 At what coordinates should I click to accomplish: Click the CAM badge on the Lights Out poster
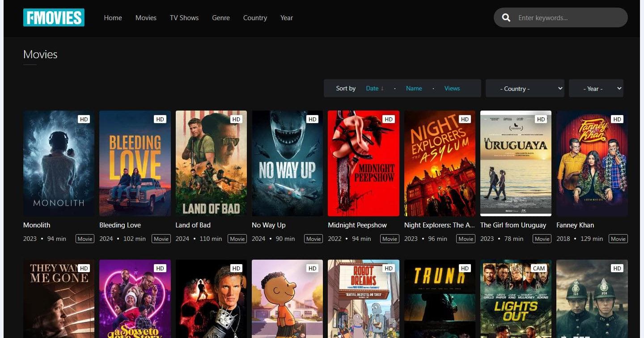point(539,268)
